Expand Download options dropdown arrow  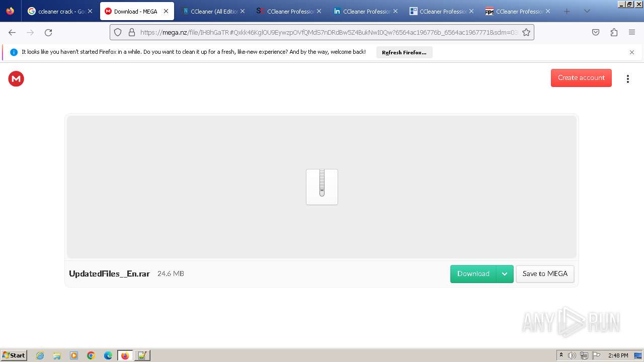[x=505, y=274]
